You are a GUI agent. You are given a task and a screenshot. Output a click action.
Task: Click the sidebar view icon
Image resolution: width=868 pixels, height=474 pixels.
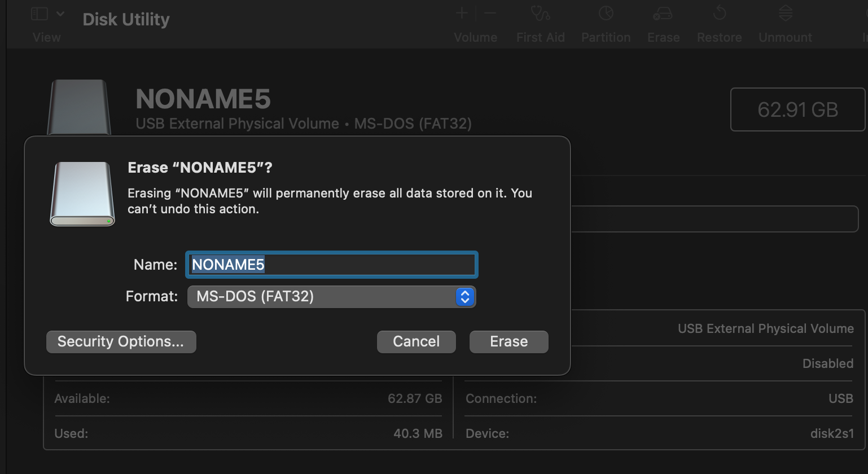[39, 13]
